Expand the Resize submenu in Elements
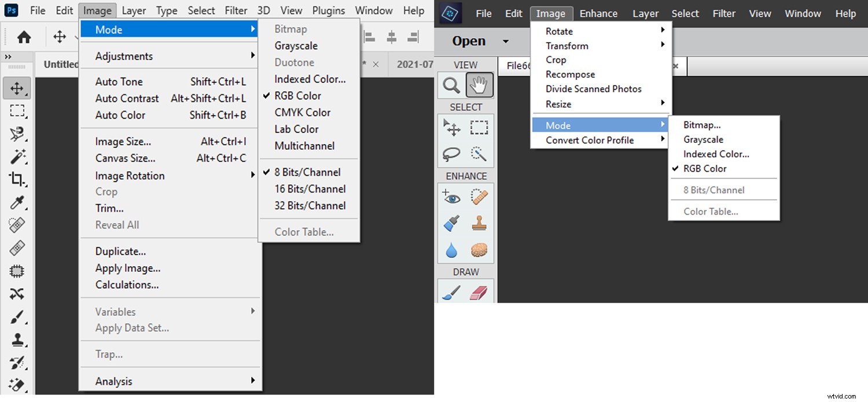The image size is (868, 402). (558, 104)
